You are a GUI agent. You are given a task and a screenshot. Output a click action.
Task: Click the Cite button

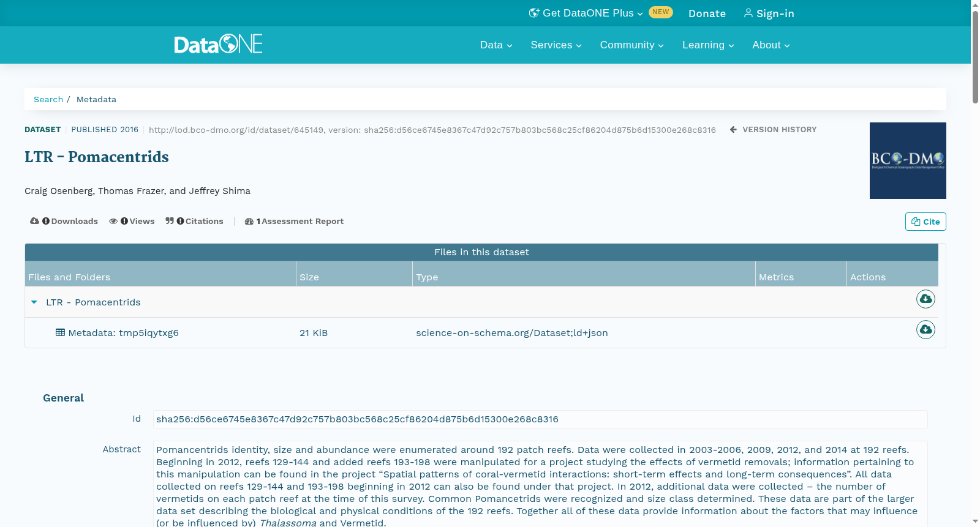(925, 222)
